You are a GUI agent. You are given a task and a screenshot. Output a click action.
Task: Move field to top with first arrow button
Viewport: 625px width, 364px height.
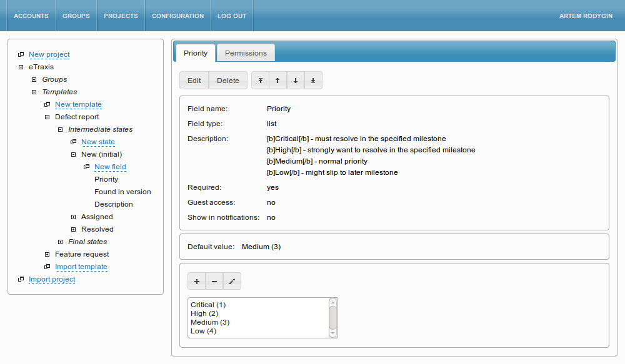point(260,81)
